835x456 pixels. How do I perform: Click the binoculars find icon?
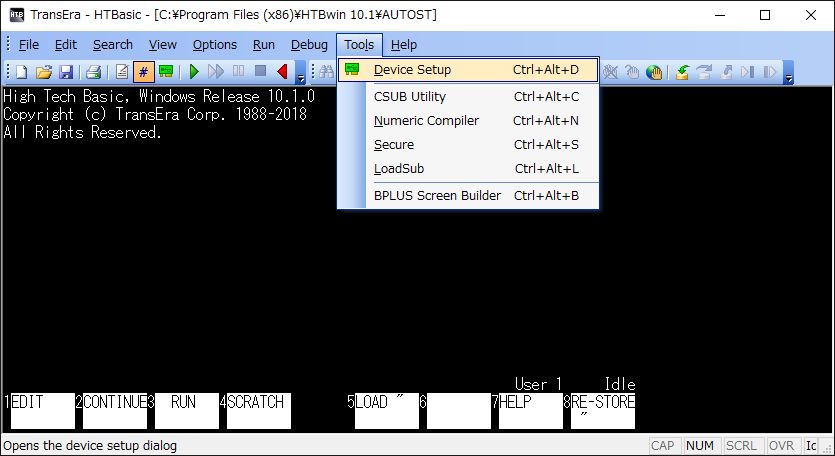pos(326,71)
